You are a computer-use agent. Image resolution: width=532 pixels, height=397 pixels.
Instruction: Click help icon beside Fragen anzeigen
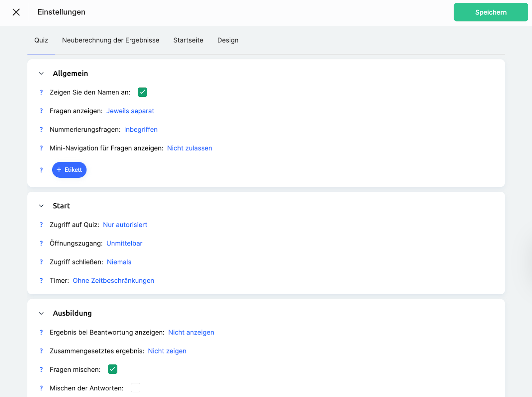(x=41, y=111)
